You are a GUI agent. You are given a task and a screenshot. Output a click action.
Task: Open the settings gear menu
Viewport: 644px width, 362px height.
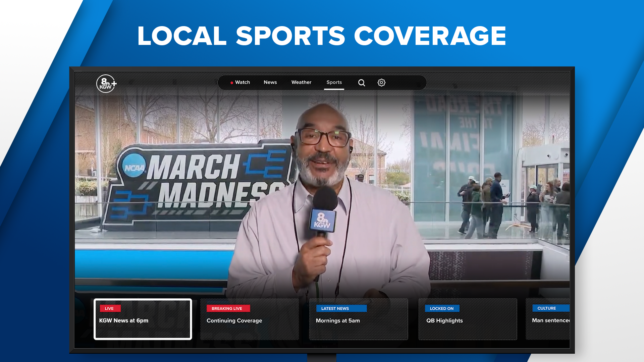pyautogui.click(x=382, y=82)
